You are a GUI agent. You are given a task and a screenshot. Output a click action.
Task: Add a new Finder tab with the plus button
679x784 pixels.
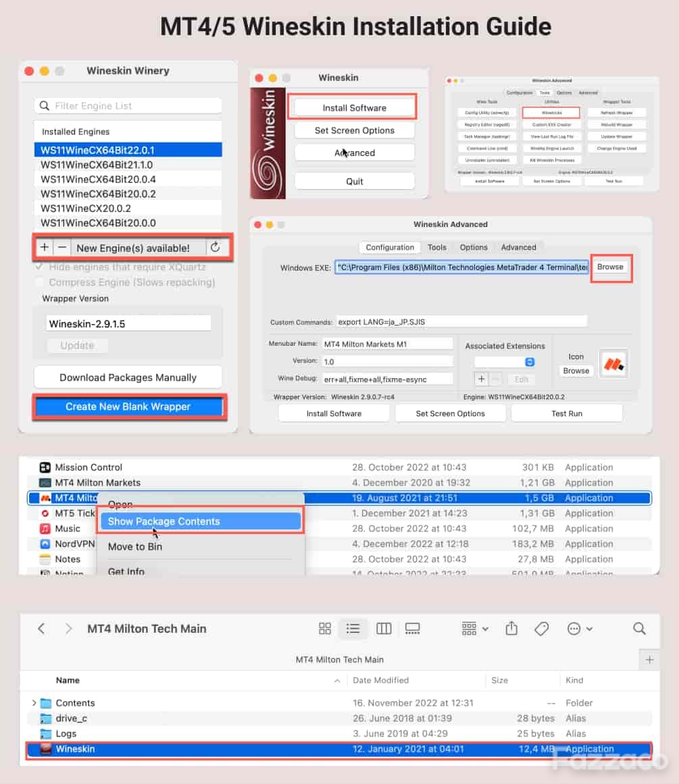click(649, 660)
